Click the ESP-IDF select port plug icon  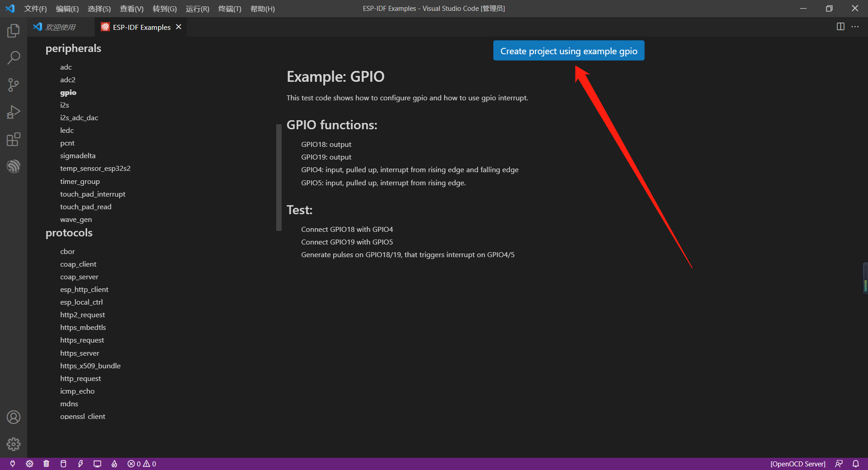[x=13, y=464]
